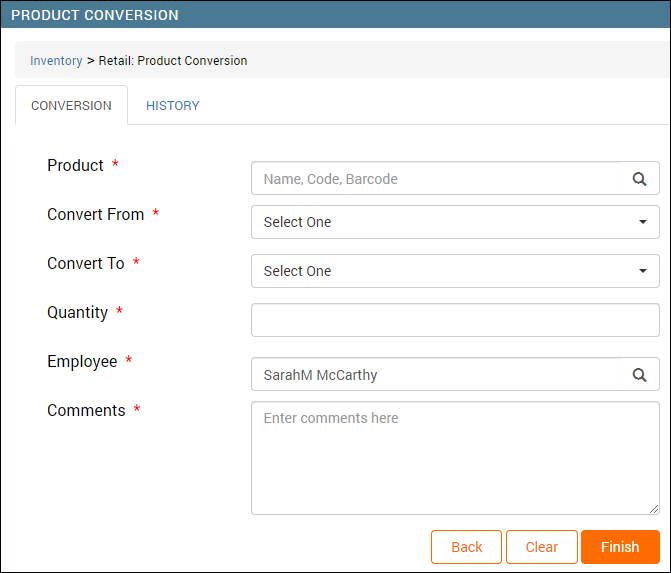Click the 'Employee' field label

[x=82, y=362]
